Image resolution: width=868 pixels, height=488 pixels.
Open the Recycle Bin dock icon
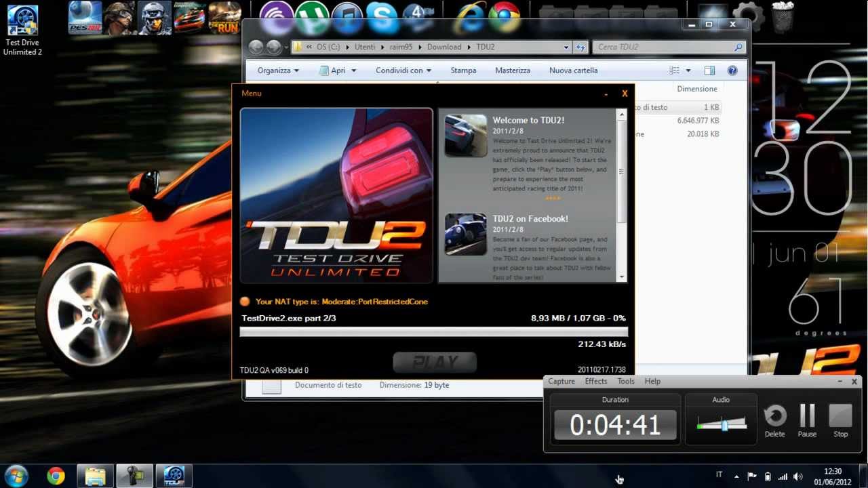pos(783,16)
